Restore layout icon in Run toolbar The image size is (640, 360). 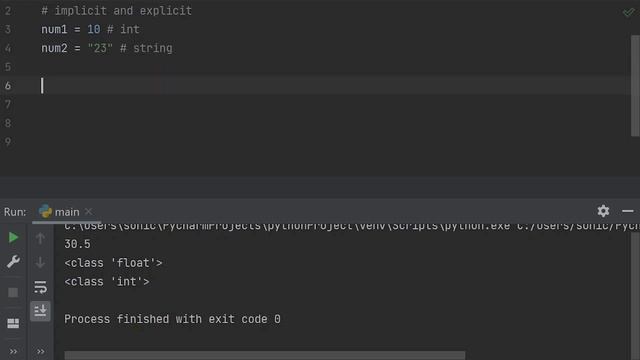coord(13,324)
